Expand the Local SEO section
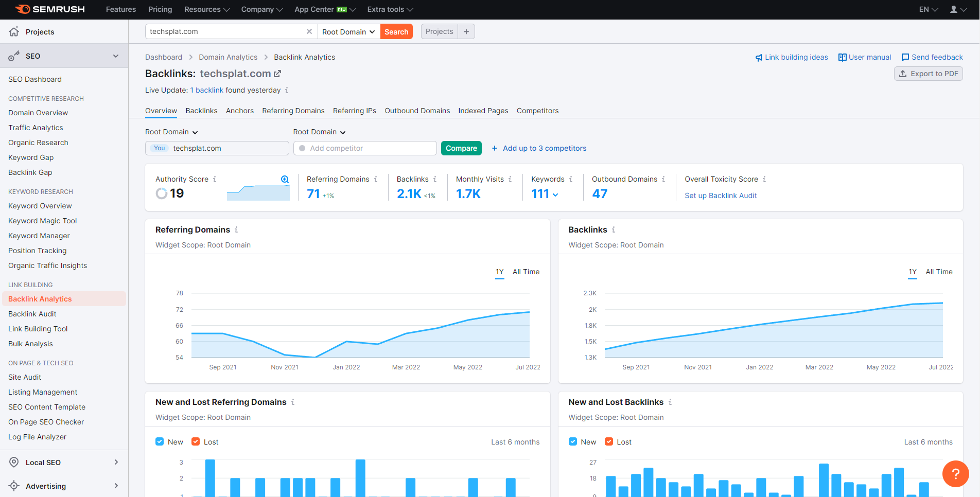980x497 pixels. pyautogui.click(x=116, y=462)
